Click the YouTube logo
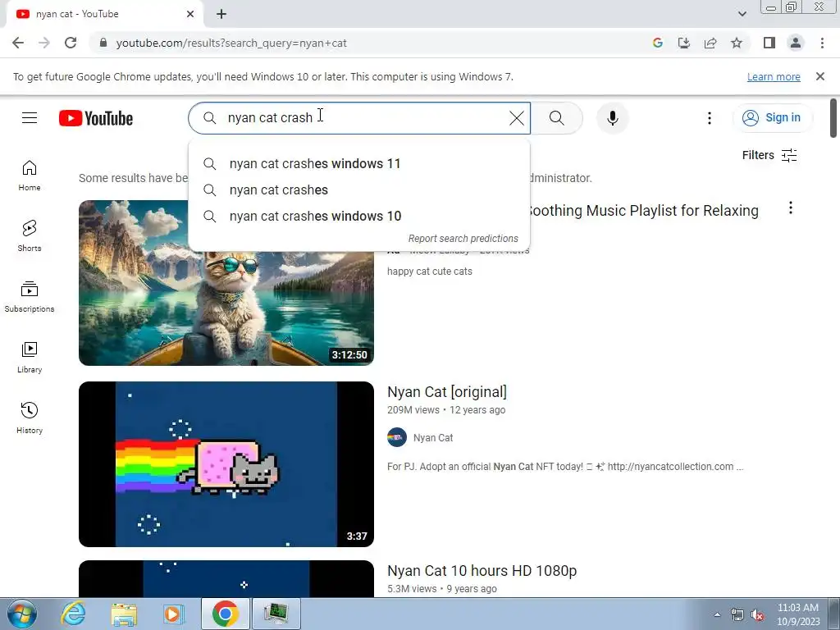The width and height of the screenshot is (840, 630). [96, 118]
